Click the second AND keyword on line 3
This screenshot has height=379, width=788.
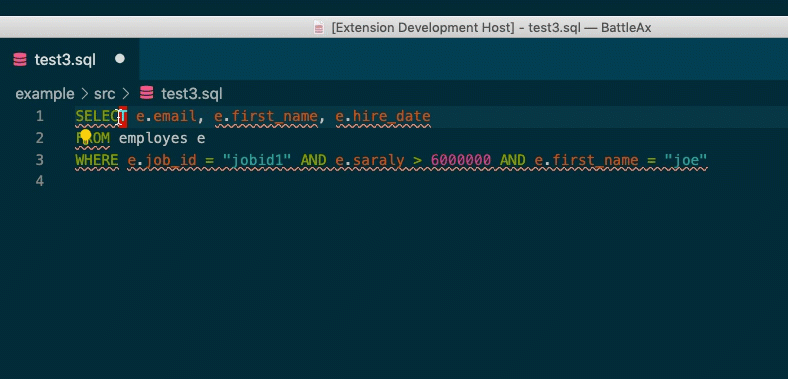pyautogui.click(x=513, y=160)
